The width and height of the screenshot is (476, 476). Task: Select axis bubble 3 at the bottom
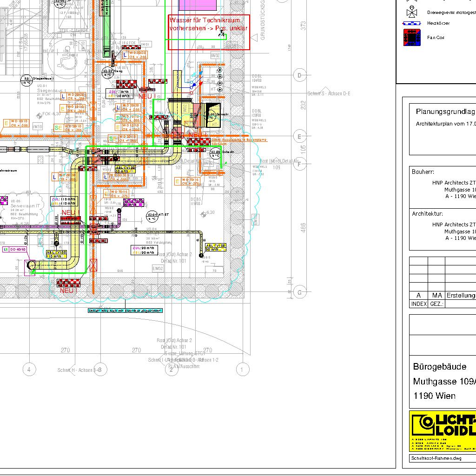coord(100,370)
